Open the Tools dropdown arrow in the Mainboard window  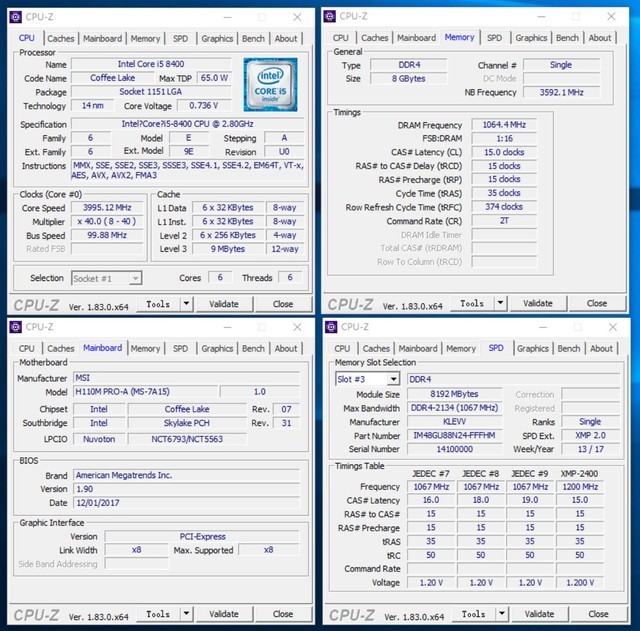click(186, 614)
